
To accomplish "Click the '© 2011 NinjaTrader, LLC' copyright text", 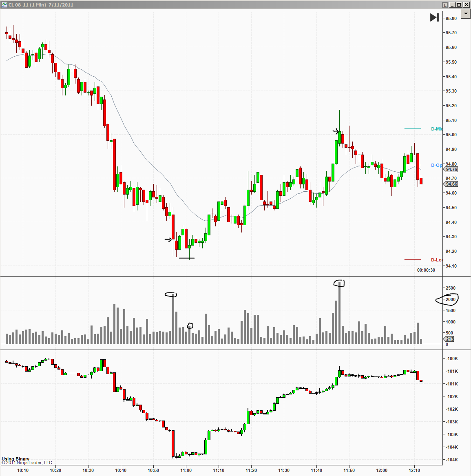I will [27, 463].
